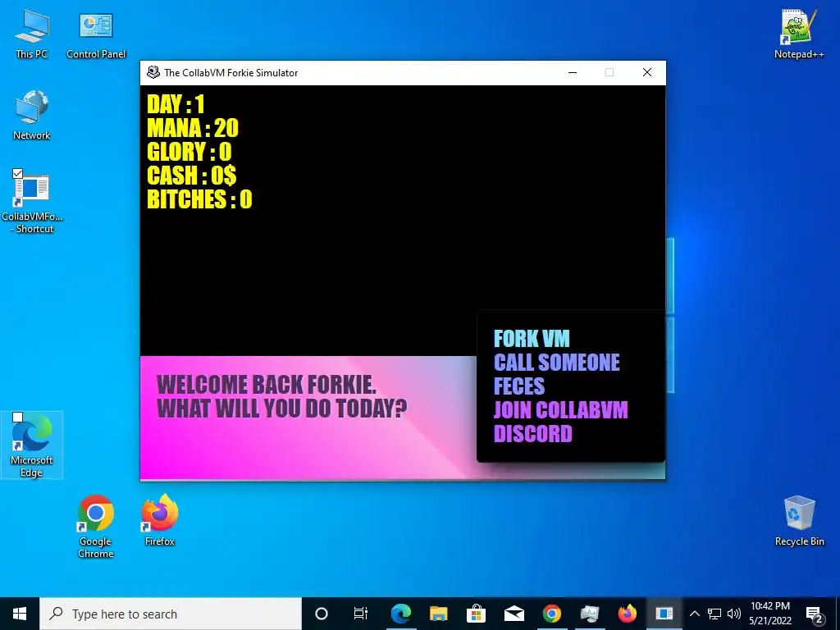The width and height of the screenshot is (840, 630).
Task: Launch Microsoft Edge from the taskbar
Action: [x=400, y=614]
